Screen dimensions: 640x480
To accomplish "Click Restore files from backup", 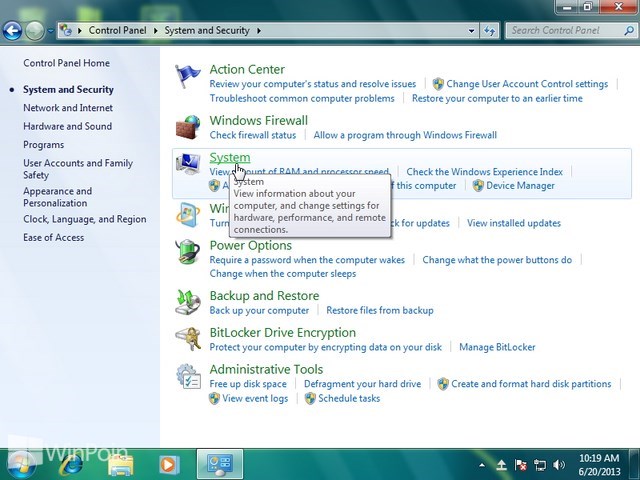I will coord(380,311).
